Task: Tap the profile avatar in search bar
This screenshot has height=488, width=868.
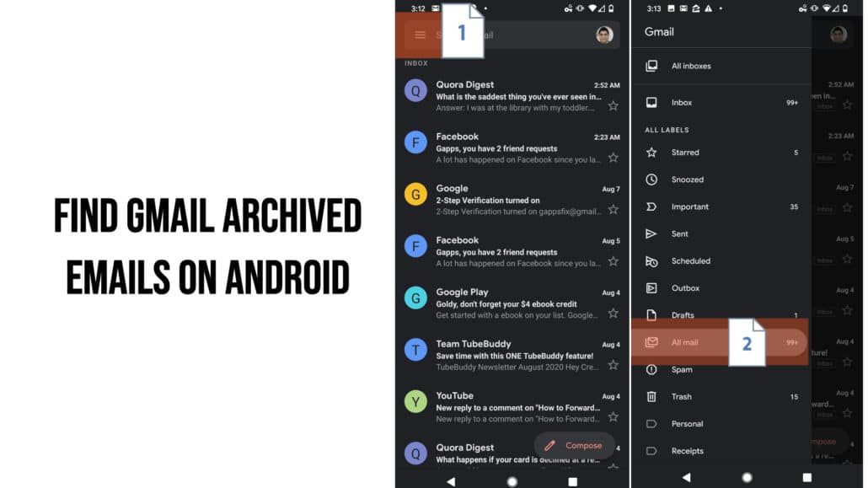Action: [604, 35]
